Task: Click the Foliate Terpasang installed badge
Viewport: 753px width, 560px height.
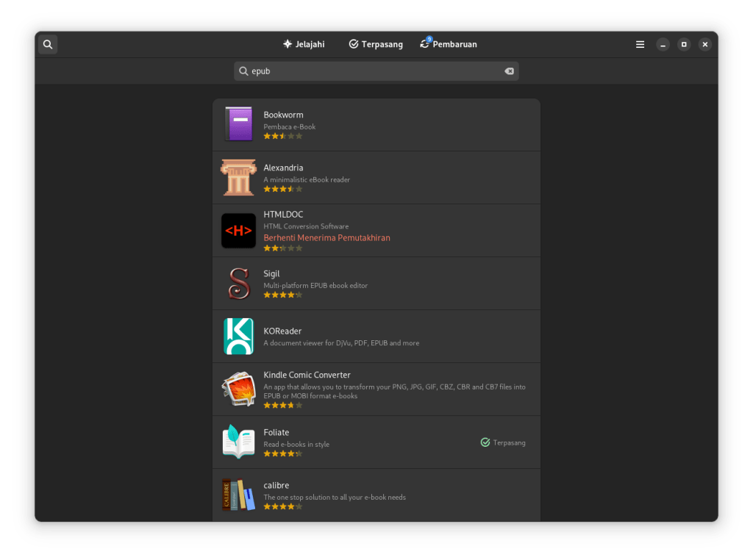Action: 503,442
